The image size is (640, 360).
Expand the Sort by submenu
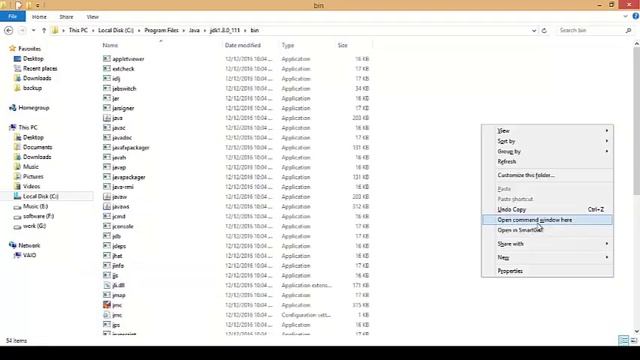tap(547, 141)
